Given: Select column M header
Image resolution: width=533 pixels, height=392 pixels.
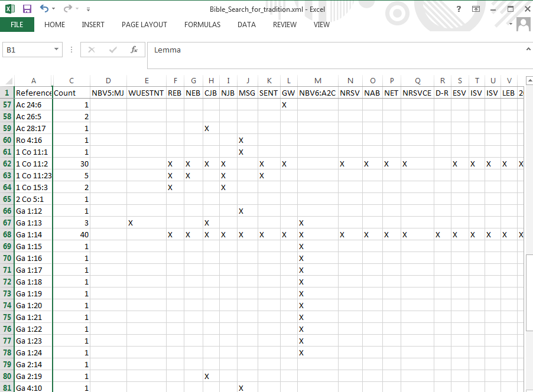Looking at the screenshot, I should (x=318, y=81).
